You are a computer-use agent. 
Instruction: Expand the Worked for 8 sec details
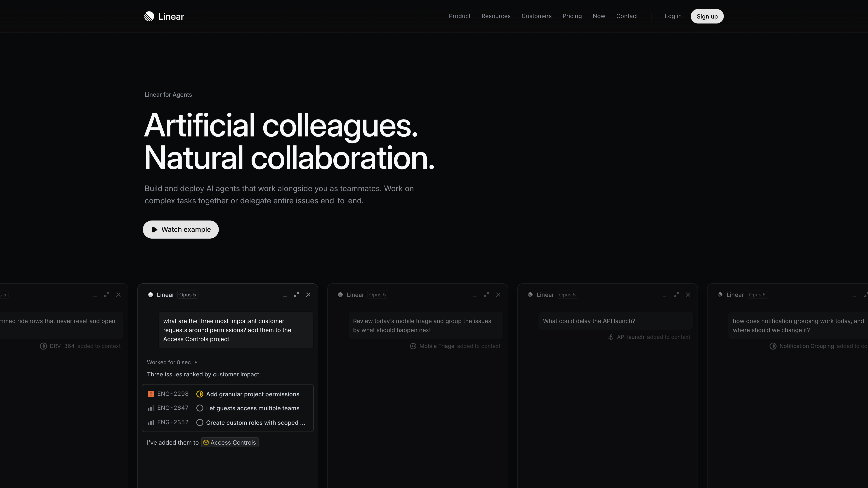[172, 362]
